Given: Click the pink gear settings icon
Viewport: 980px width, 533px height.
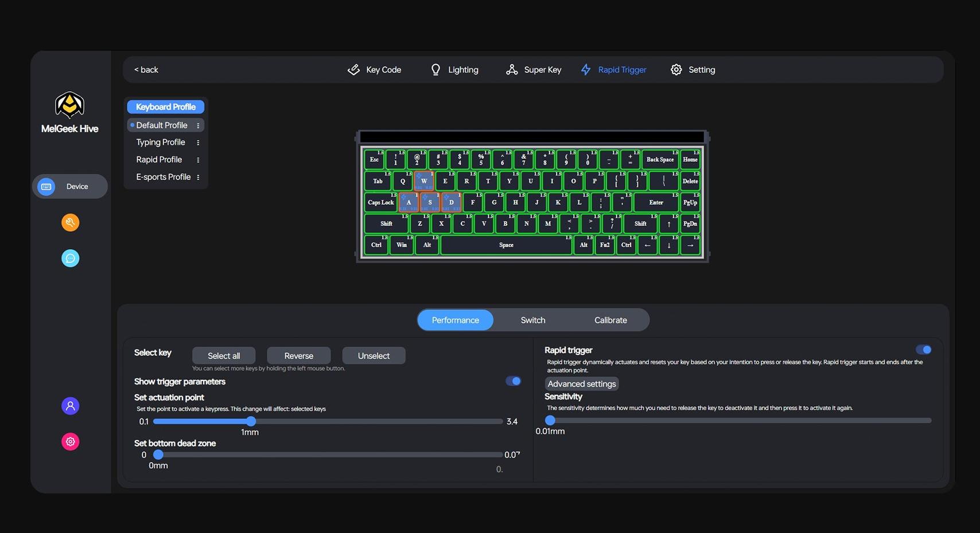Looking at the screenshot, I should [70, 442].
